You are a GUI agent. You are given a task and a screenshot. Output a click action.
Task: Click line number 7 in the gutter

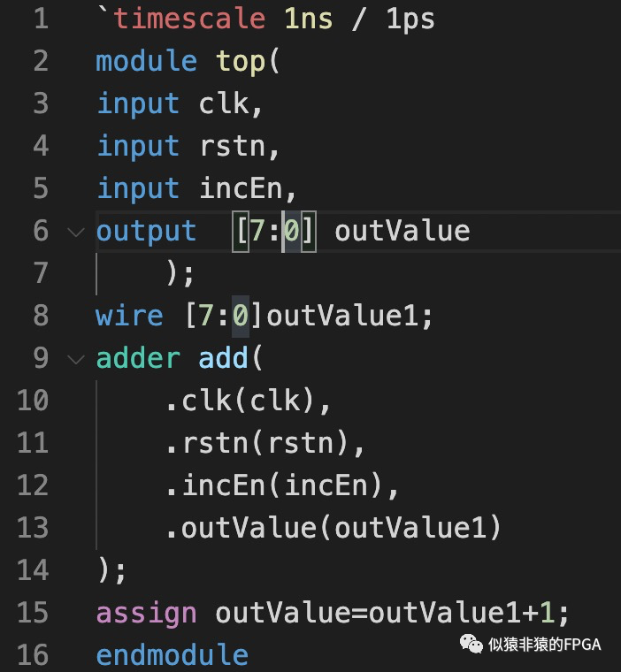(x=42, y=273)
